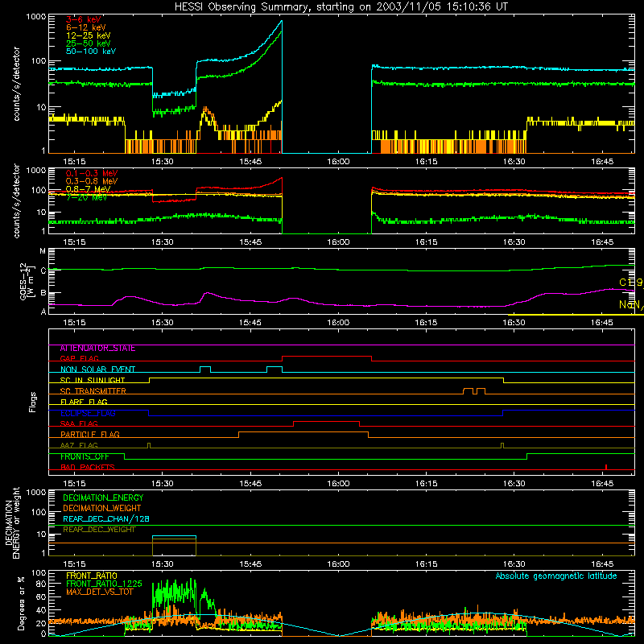This screenshot has width=644, height=644.
Task: Pick the 50-100 keV legend label
Action: click(x=91, y=52)
